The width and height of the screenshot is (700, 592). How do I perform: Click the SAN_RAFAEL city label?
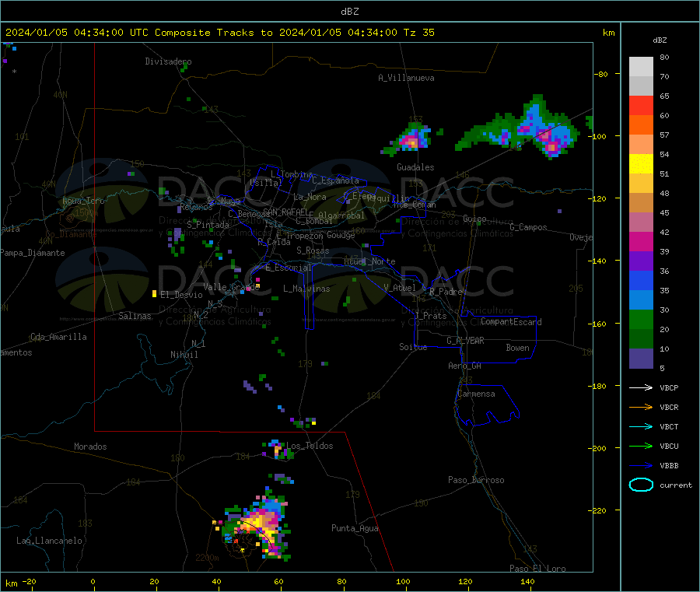click(x=285, y=212)
